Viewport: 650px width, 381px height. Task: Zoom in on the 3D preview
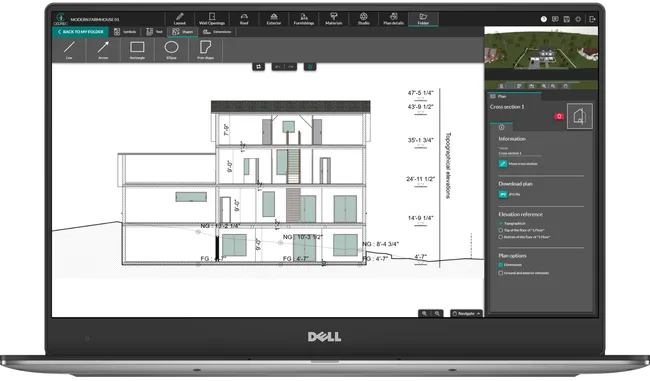tap(544, 86)
